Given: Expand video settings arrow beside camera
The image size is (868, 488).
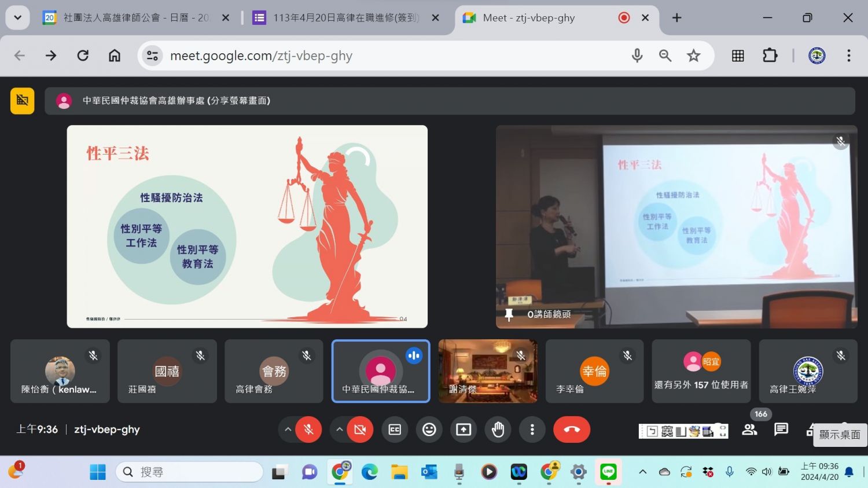Looking at the screenshot, I should (339, 430).
